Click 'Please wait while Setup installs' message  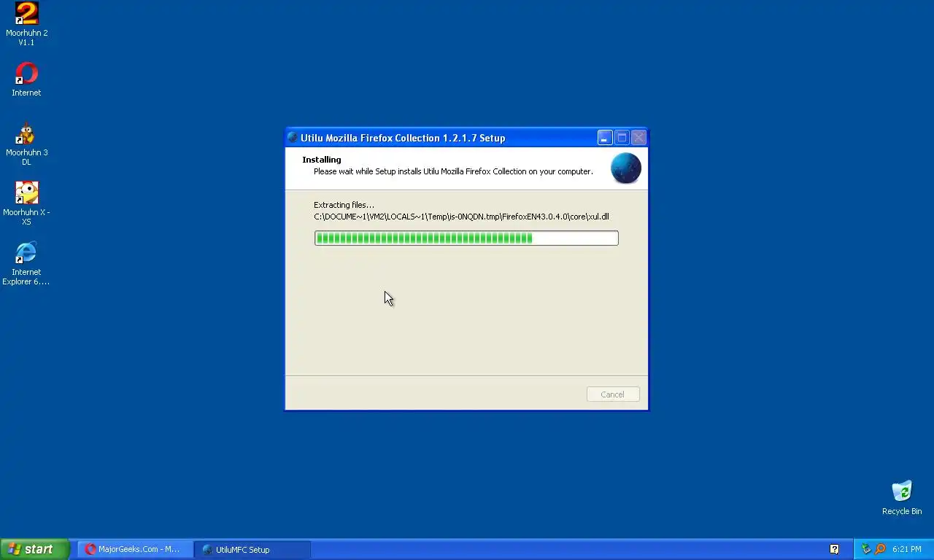453,171
